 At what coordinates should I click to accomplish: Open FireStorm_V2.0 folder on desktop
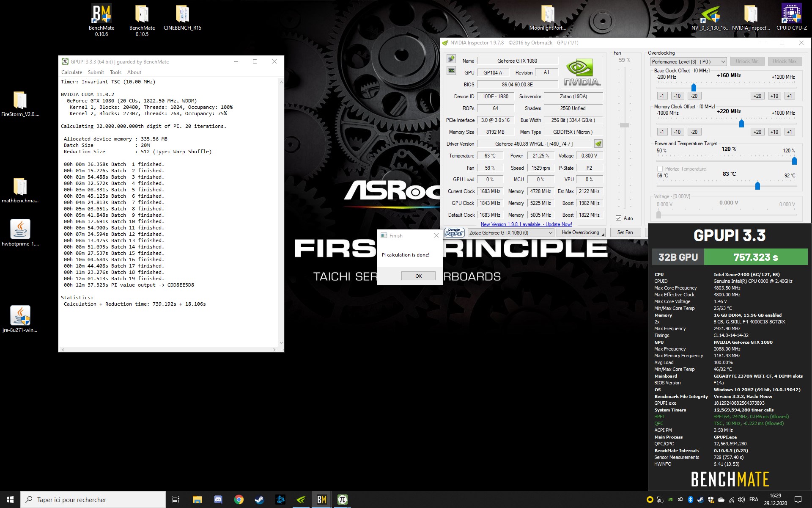(x=20, y=104)
